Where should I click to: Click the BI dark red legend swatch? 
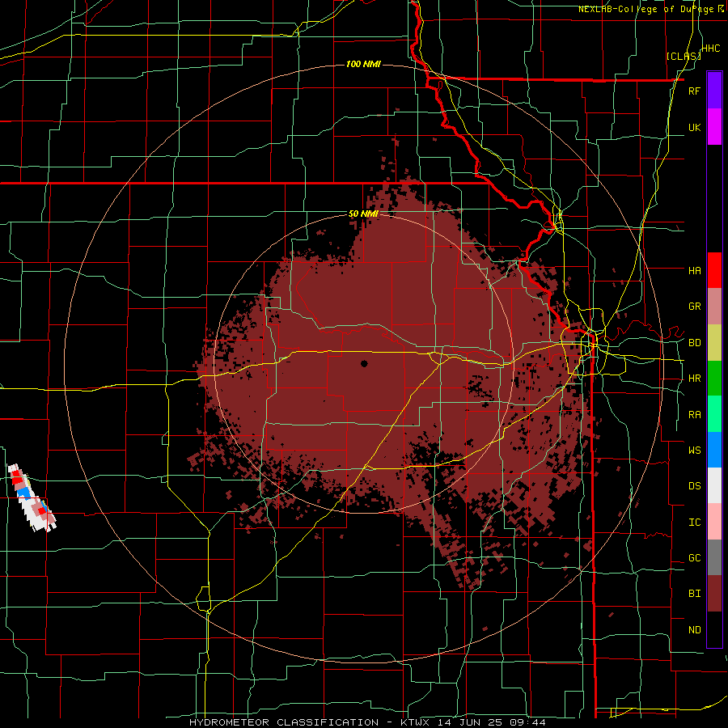714,594
